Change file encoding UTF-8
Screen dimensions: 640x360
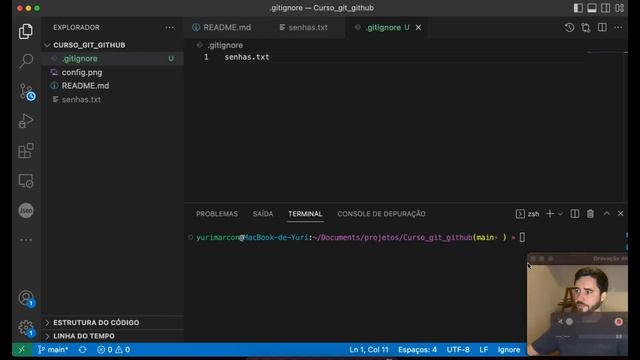click(458, 349)
